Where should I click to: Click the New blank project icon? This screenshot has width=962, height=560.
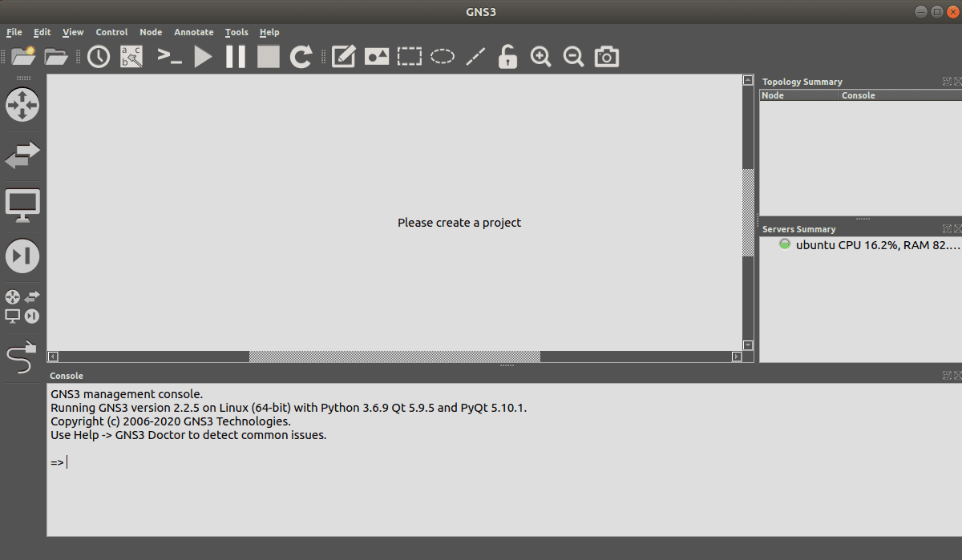[x=23, y=56]
